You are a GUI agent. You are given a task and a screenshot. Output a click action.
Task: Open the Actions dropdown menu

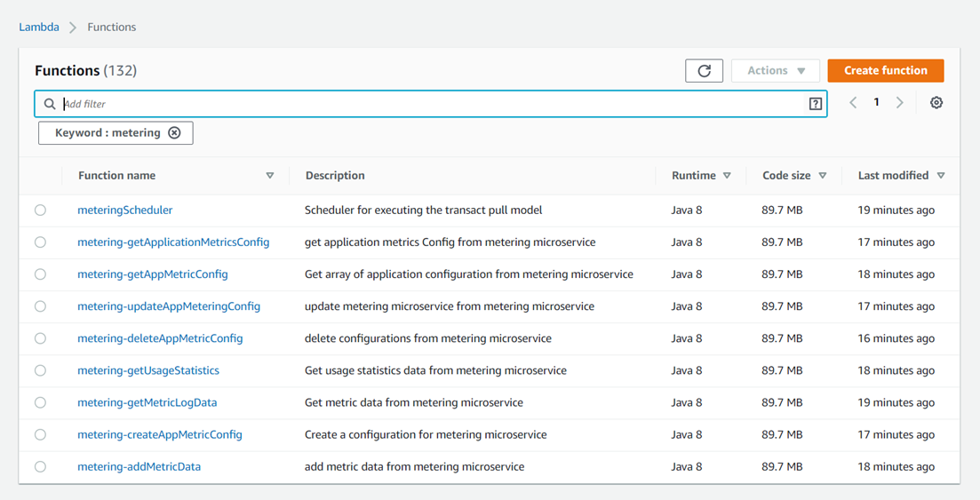pyautogui.click(x=775, y=71)
